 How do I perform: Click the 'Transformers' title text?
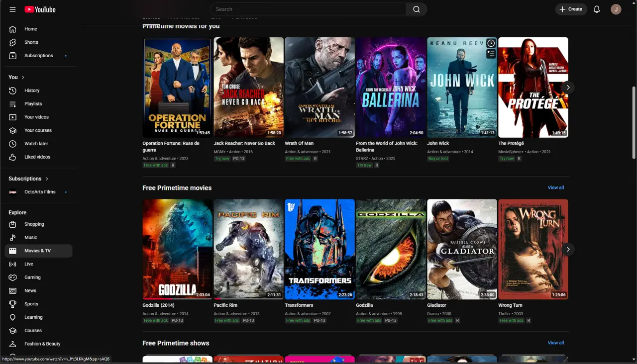(x=299, y=305)
